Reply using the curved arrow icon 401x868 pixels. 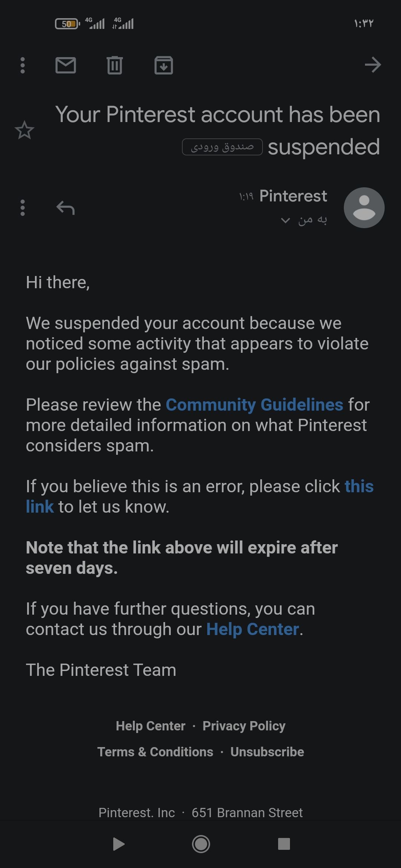pyautogui.click(x=66, y=208)
